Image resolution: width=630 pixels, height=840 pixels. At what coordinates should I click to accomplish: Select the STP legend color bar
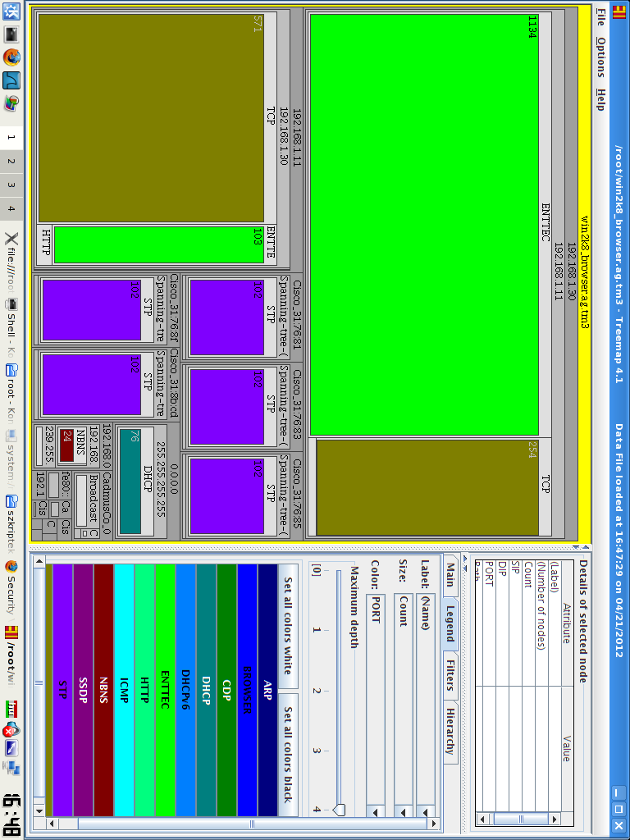(62, 689)
